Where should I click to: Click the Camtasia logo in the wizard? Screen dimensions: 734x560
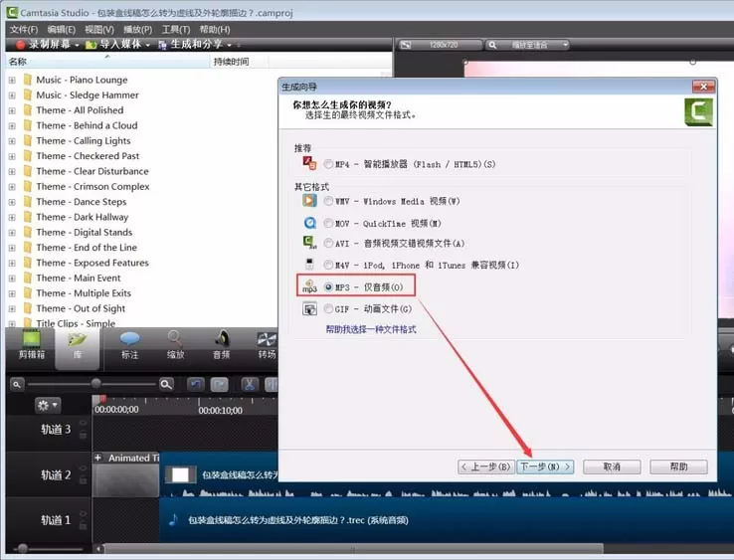pos(698,112)
